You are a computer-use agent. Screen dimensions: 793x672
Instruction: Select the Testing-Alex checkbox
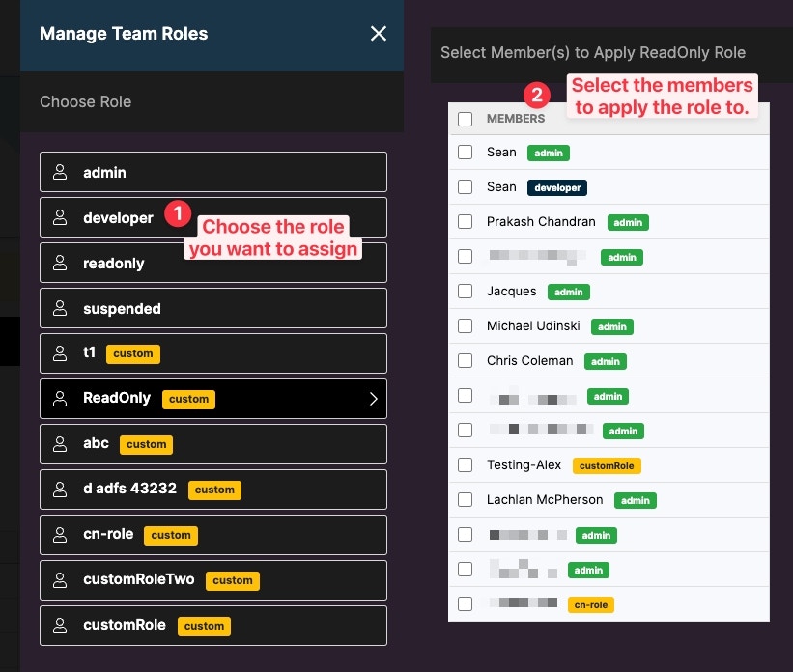465,464
